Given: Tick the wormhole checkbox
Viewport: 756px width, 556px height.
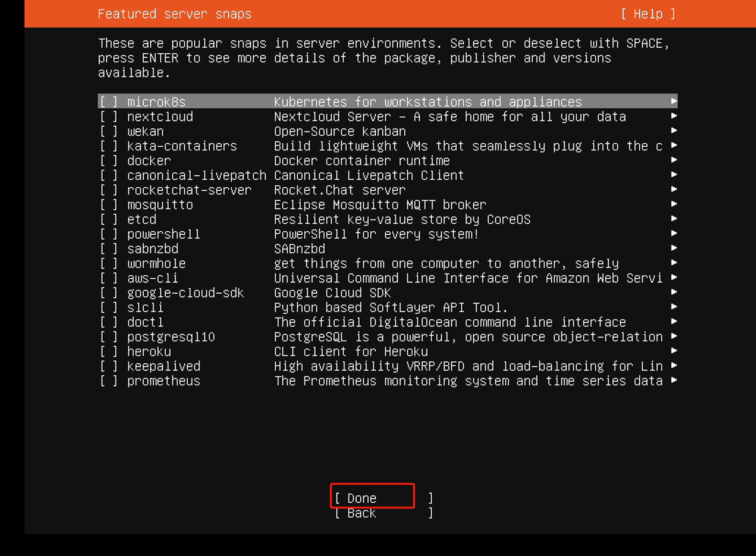Looking at the screenshot, I should (109, 264).
